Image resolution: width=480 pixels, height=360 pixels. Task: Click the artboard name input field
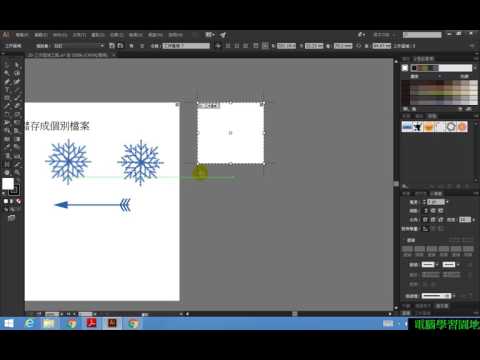(x=186, y=46)
